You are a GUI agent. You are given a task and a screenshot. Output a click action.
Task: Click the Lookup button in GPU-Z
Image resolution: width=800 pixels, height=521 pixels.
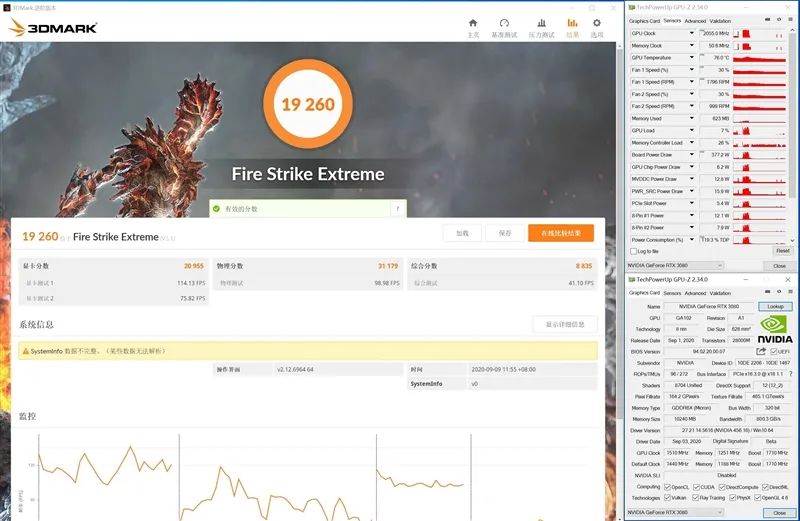pyautogui.click(x=775, y=306)
